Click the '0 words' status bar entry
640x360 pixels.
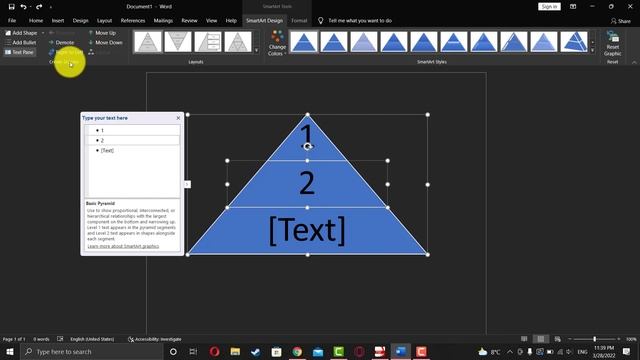(41, 339)
